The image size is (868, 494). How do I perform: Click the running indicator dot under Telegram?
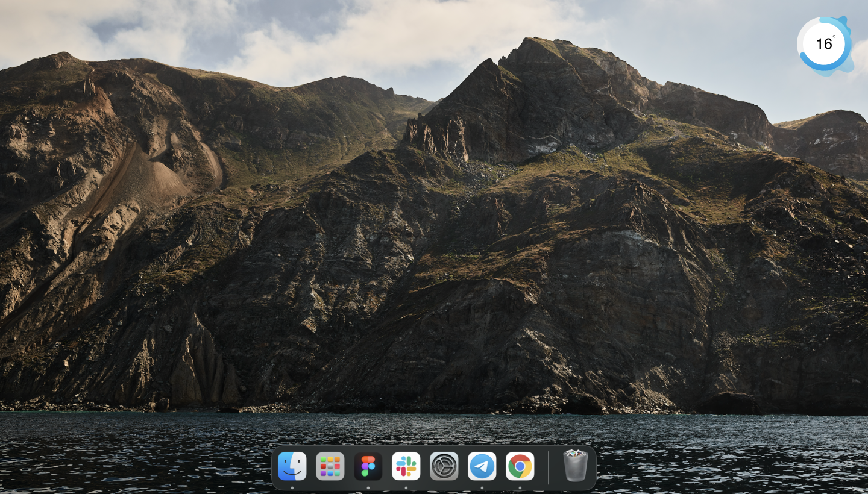click(x=482, y=487)
